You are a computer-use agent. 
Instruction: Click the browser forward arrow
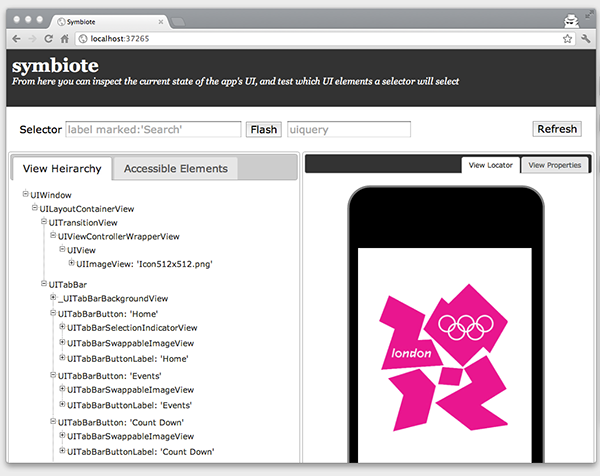(x=33, y=39)
